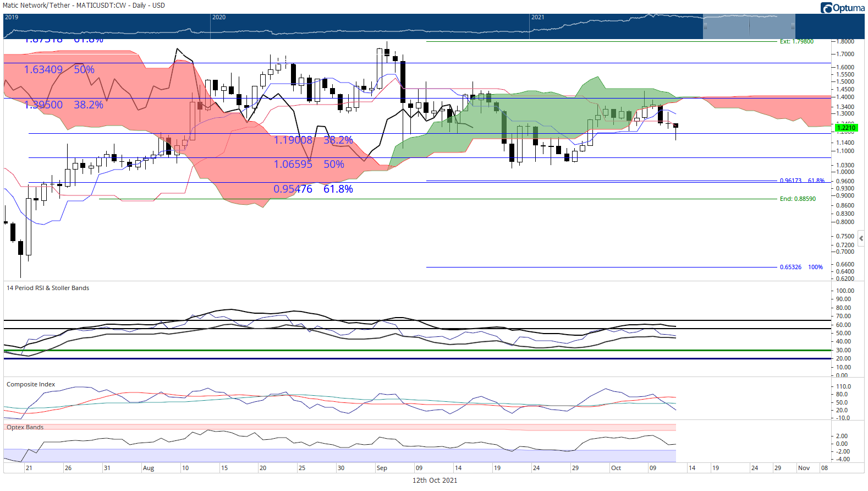Grab the left handle of the overview range selector
The height and width of the screenshot is (491, 868).
pyautogui.click(x=705, y=26)
